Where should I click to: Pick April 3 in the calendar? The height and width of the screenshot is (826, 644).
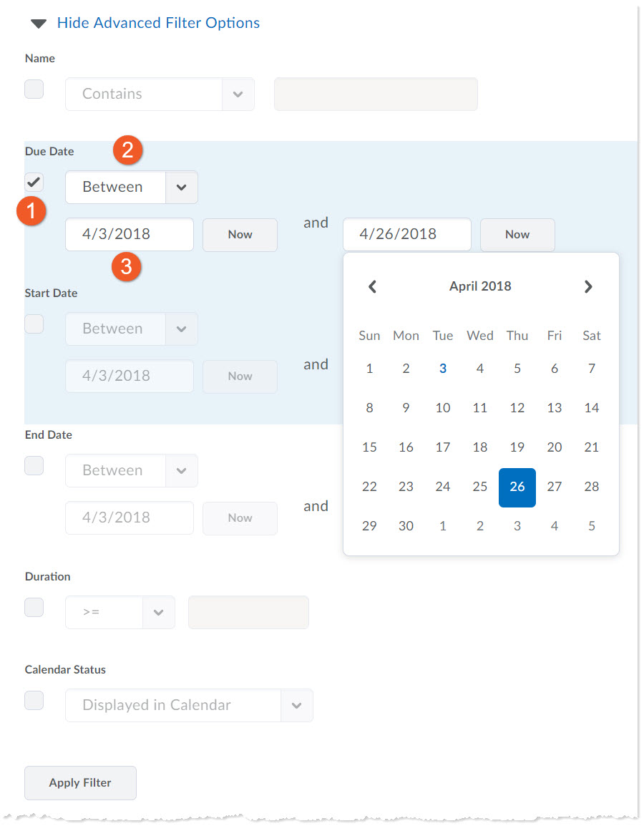click(443, 369)
